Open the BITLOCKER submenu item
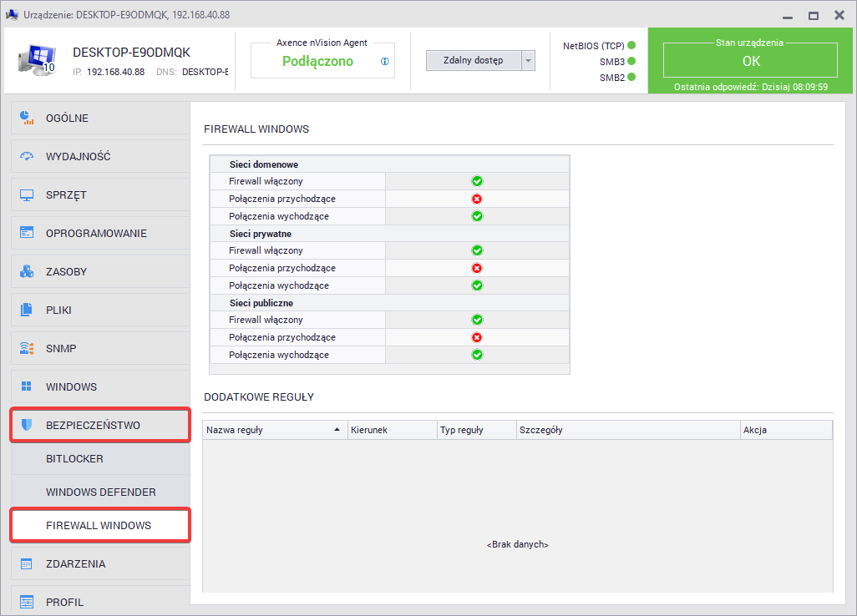The width and height of the screenshot is (857, 616). pyautogui.click(x=74, y=459)
